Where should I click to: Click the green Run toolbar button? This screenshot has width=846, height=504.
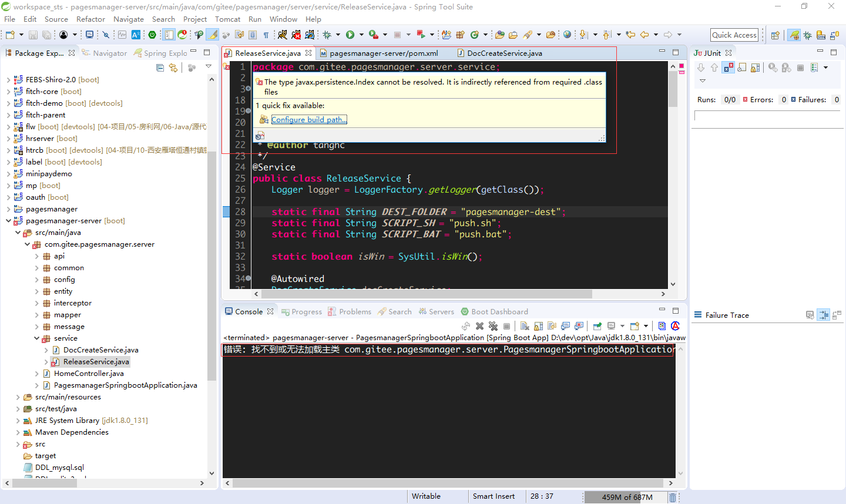(x=350, y=35)
